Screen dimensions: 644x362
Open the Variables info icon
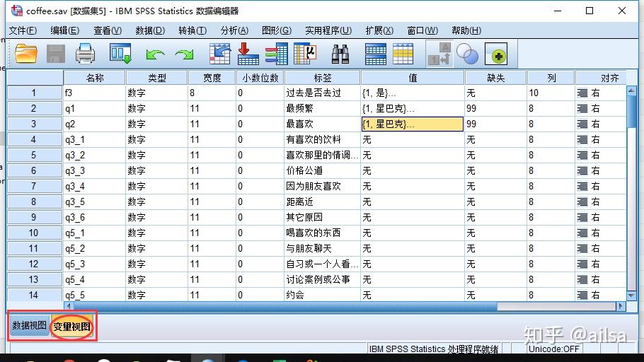pos(277,54)
